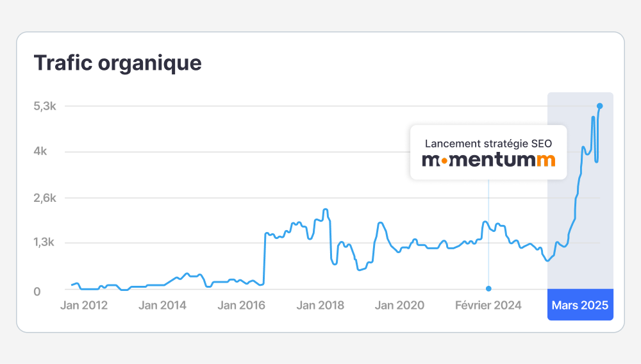The image size is (641, 364).
Task: Click the Février 2024 marker dot on the axis
Action: pos(488,288)
